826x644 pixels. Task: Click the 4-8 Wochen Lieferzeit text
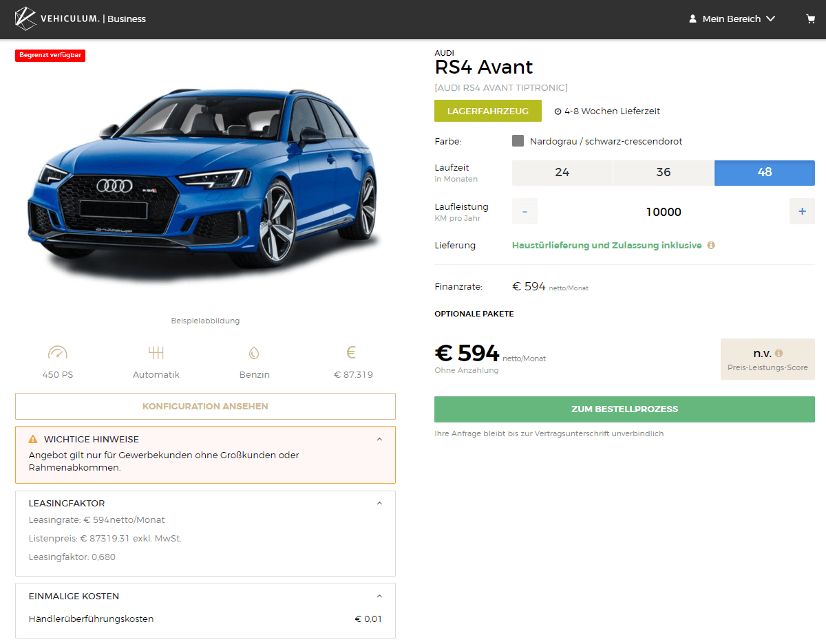click(612, 111)
